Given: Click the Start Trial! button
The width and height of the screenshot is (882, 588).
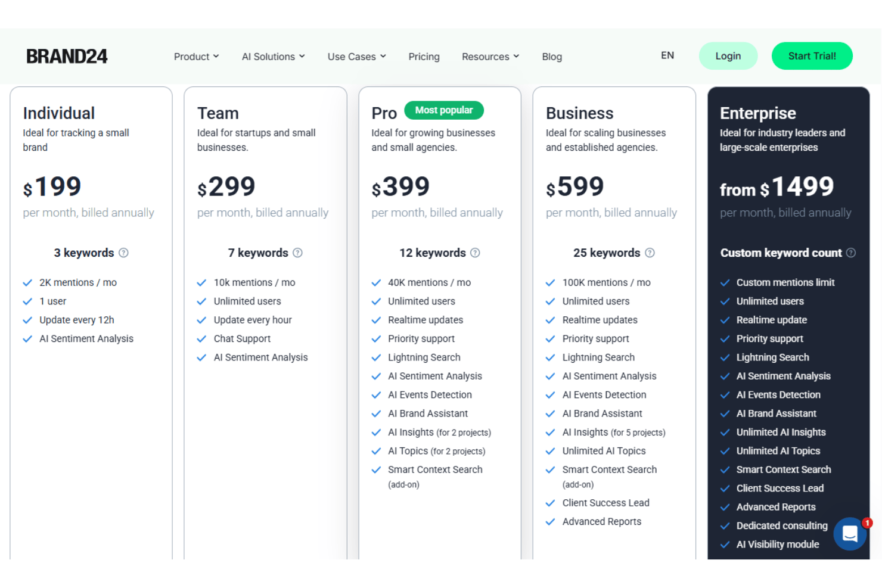Looking at the screenshot, I should point(812,56).
